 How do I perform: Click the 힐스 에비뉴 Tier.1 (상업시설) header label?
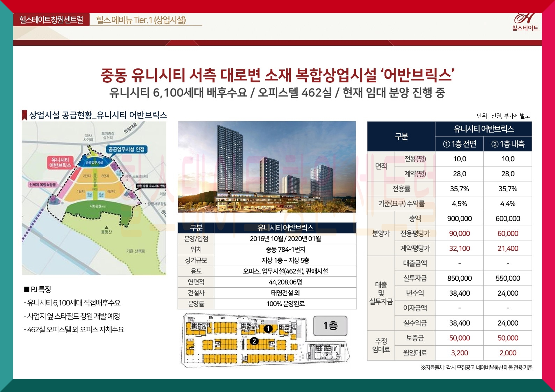[x=141, y=20]
